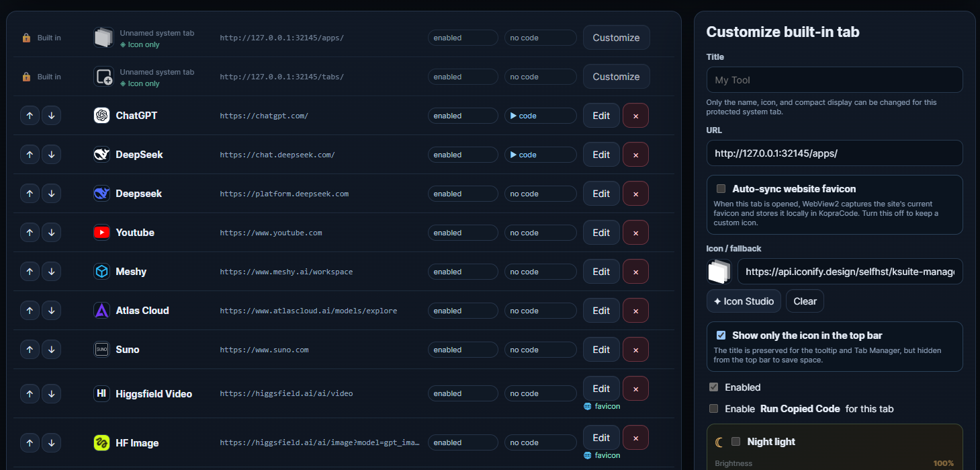Delete the Suno tab

coord(635,350)
